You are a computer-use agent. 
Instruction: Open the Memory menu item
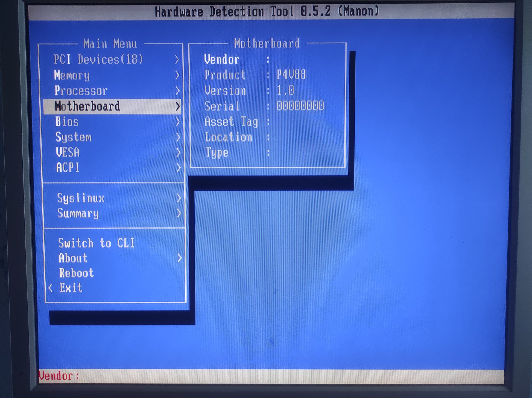[72, 75]
